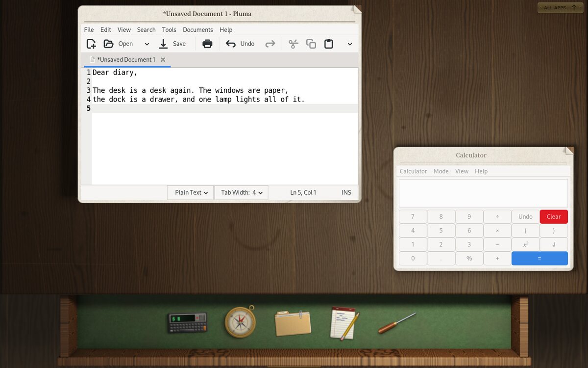Open the Plain Text language dropdown
The image size is (588, 368).
click(191, 192)
